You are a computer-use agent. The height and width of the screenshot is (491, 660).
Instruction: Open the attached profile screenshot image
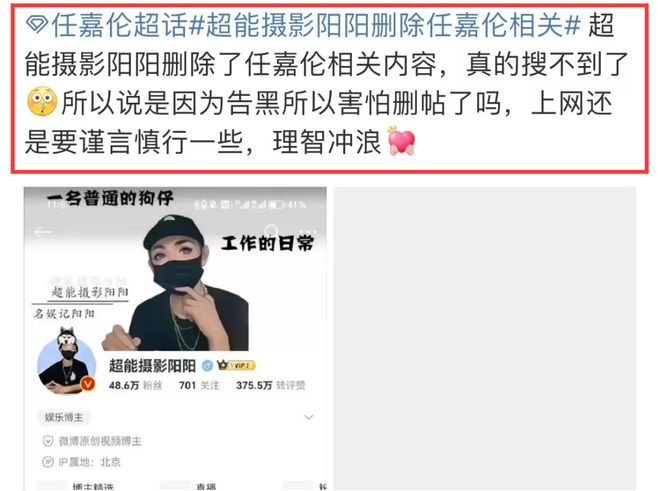click(x=175, y=339)
